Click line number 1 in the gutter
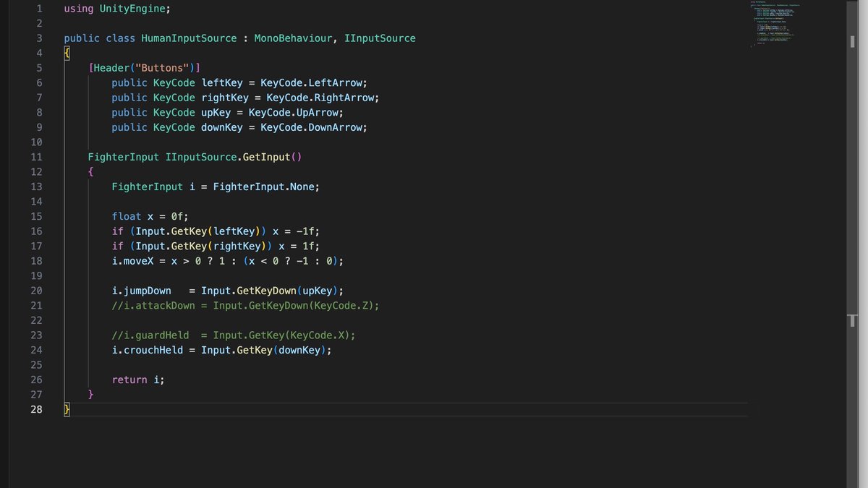This screenshot has width=868, height=488. coord(39,9)
